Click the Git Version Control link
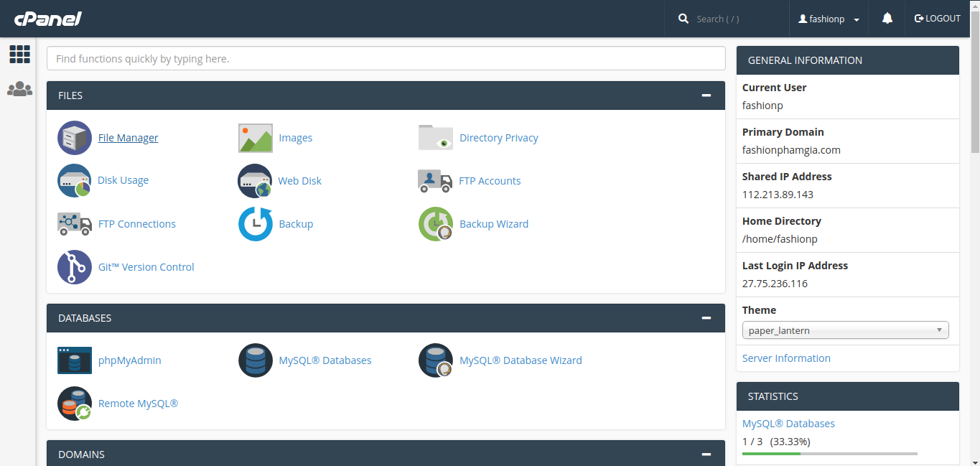The image size is (980, 466). (146, 267)
